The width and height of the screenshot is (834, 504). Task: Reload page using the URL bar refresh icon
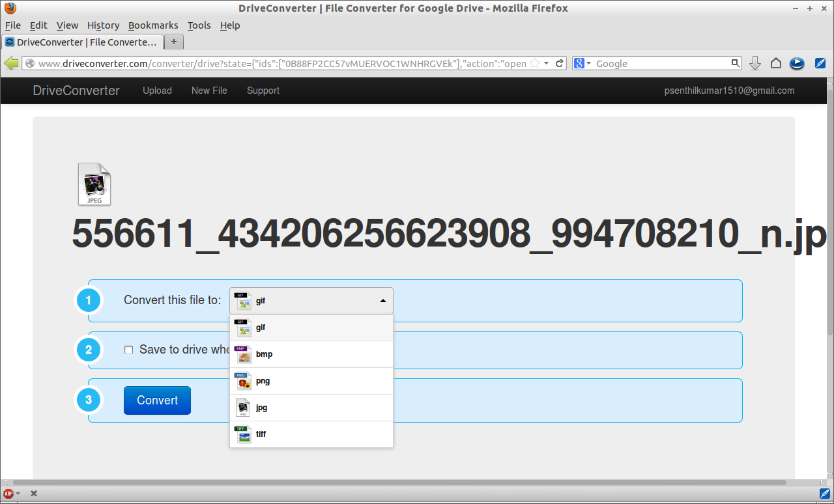click(x=560, y=63)
